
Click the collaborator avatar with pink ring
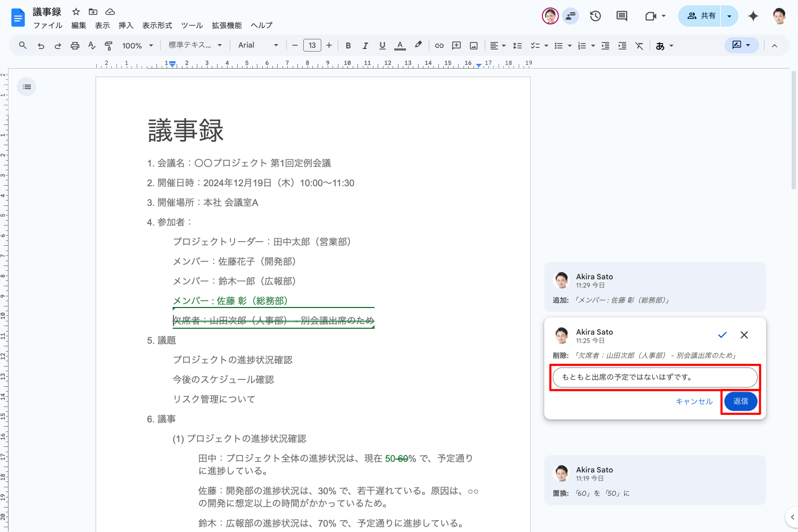[550, 16]
